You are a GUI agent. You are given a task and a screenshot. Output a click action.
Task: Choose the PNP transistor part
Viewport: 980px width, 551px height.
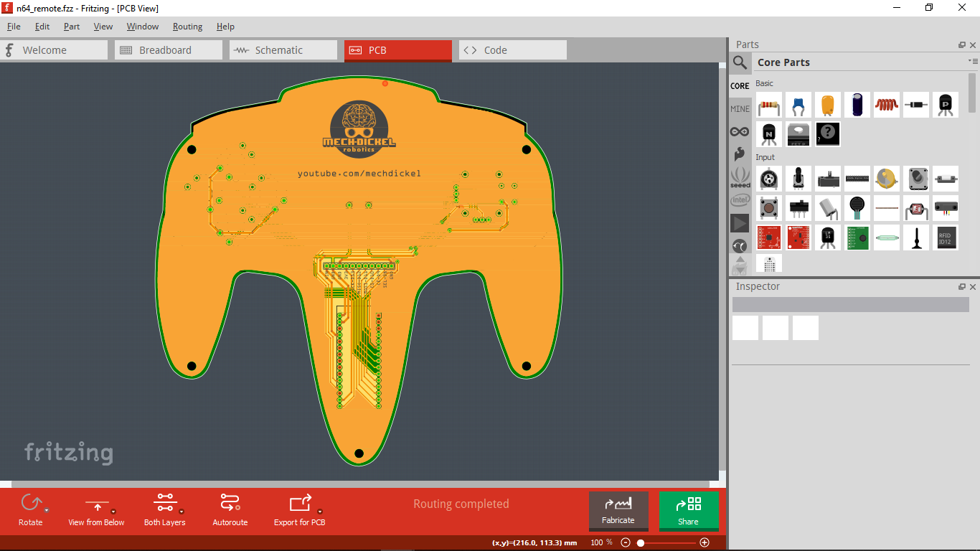tap(946, 105)
